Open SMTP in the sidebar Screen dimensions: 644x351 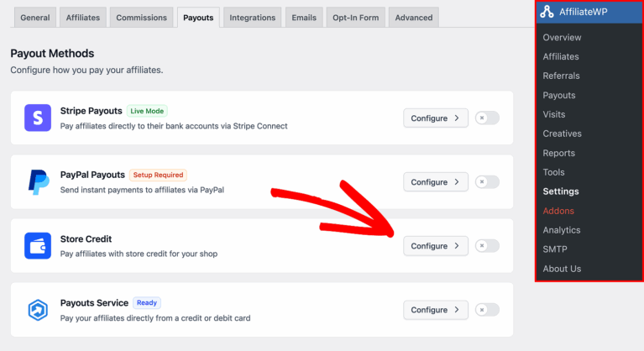pos(555,249)
